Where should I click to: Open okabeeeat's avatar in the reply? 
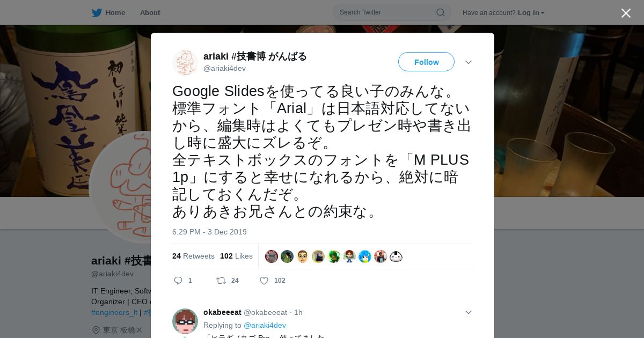[x=185, y=321]
